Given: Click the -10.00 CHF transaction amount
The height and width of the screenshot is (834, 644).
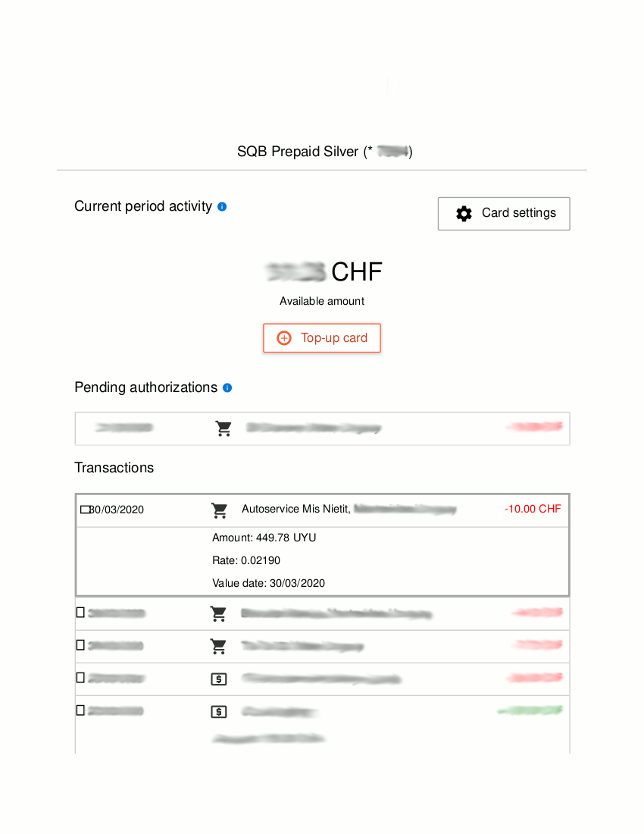Looking at the screenshot, I should pos(533,509).
